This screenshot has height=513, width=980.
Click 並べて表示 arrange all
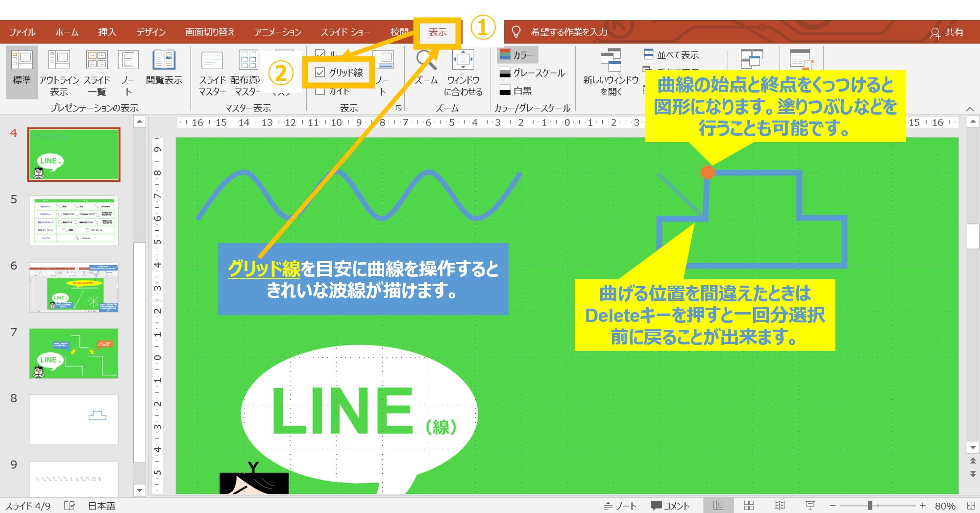coord(671,54)
